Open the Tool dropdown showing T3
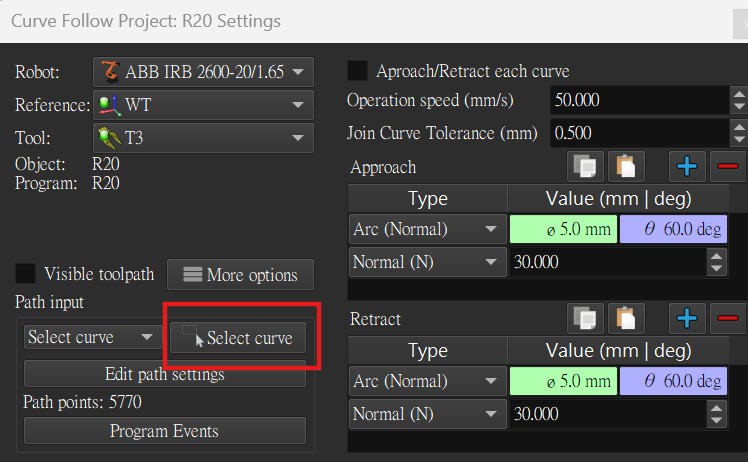Image resolution: width=748 pixels, height=462 pixels. (203, 138)
